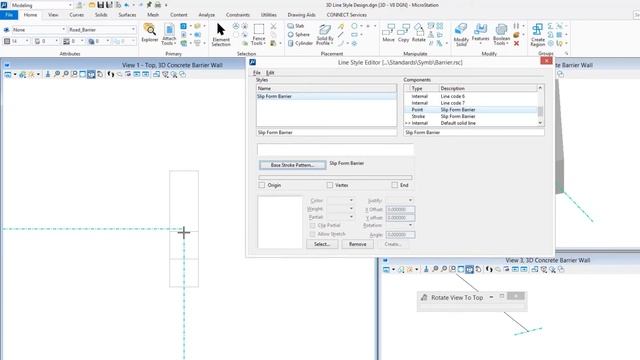Click the Angle input field

pos(400,235)
